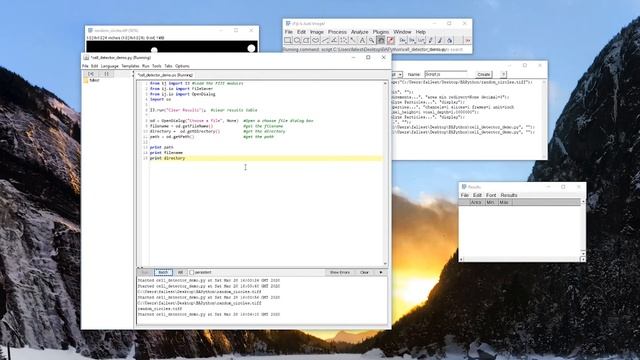The image size is (640, 360).
Task: Open the Options menu in script editor
Action: point(182,66)
